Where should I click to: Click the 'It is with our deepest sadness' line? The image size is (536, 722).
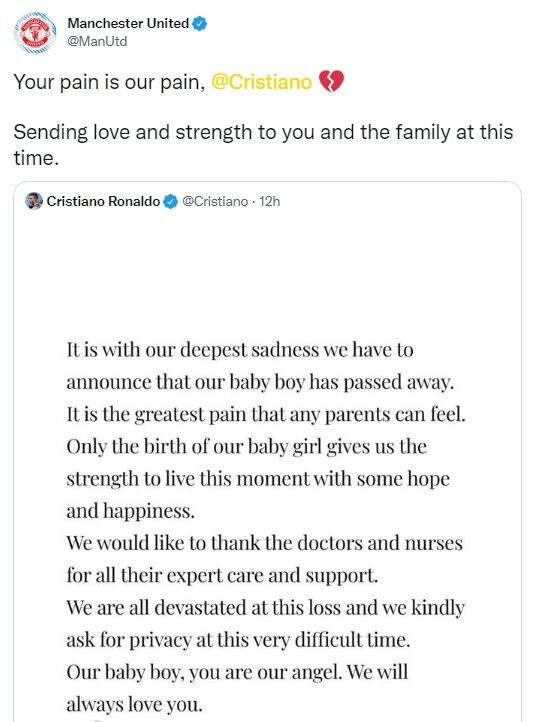click(240, 350)
